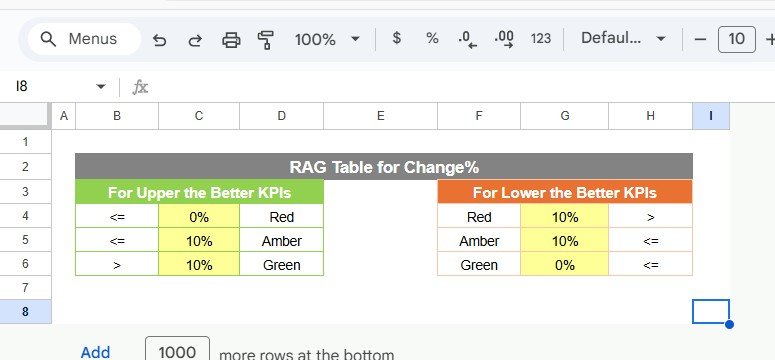Click the font size field showing 10
Image resolution: width=775 pixels, height=360 pixels.
736,39
